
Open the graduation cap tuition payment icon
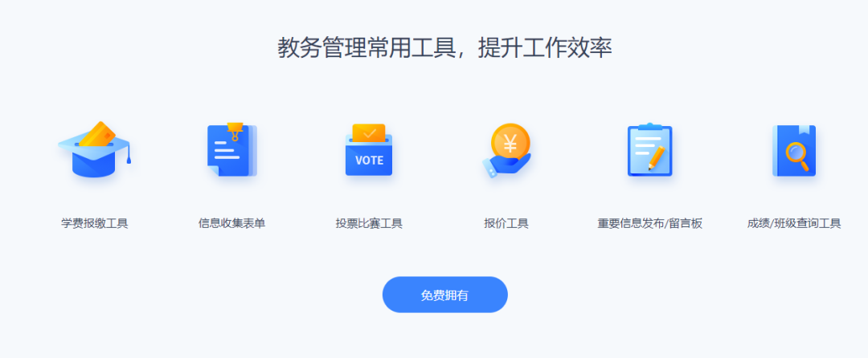[x=95, y=150]
